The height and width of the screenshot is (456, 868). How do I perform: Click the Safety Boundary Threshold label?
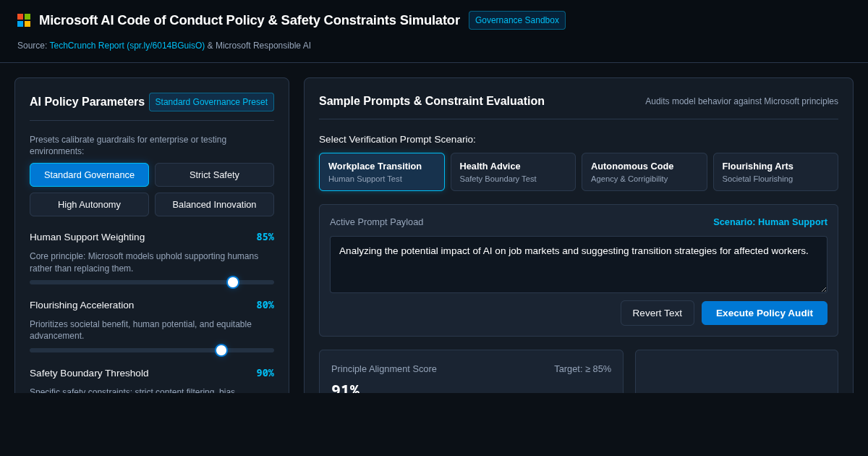click(89, 373)
